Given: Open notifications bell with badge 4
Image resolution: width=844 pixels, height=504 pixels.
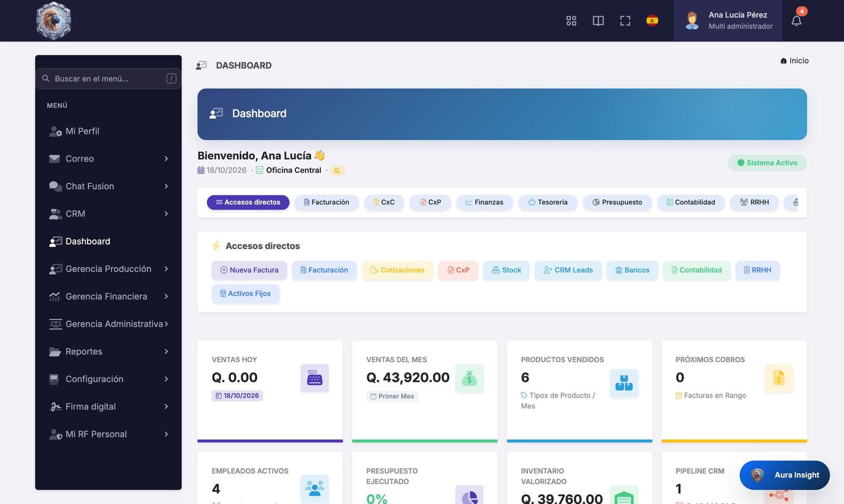Looking at the screenshot, I should 796,20.
